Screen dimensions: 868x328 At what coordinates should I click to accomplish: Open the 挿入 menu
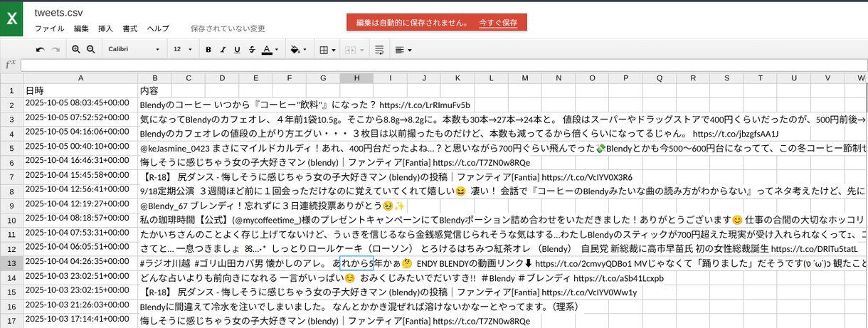tap(105, 28)
